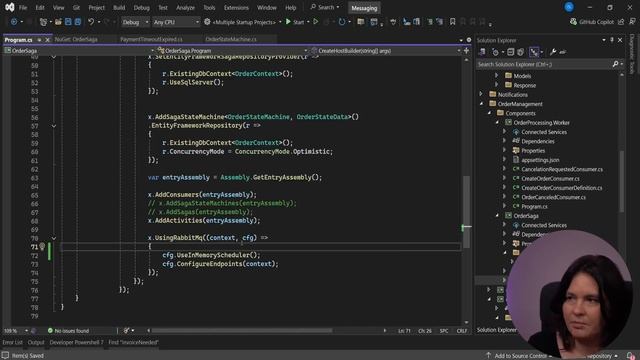Viewport: 640px width, 360px height.
Task: Collapse the OrderManagement folder
Action: [481, 104]
